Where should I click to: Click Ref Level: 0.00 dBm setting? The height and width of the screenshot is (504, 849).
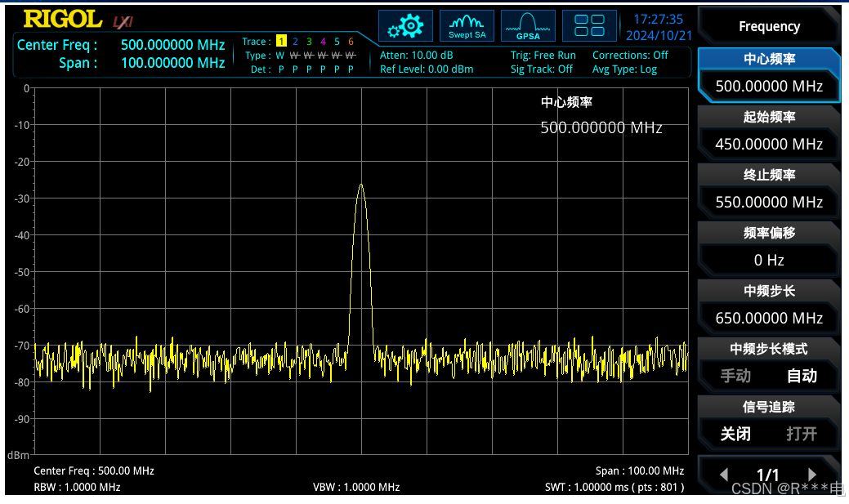[427, 69]
